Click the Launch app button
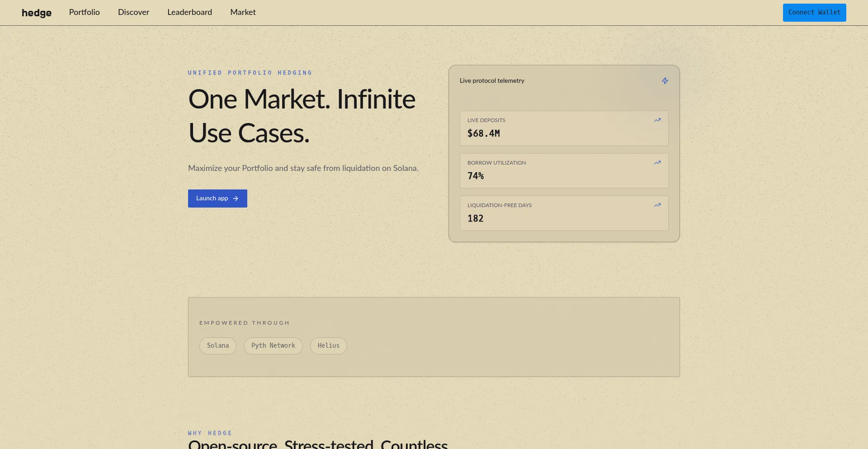Viewport: 868px width, 449px height. click(212, 199)
